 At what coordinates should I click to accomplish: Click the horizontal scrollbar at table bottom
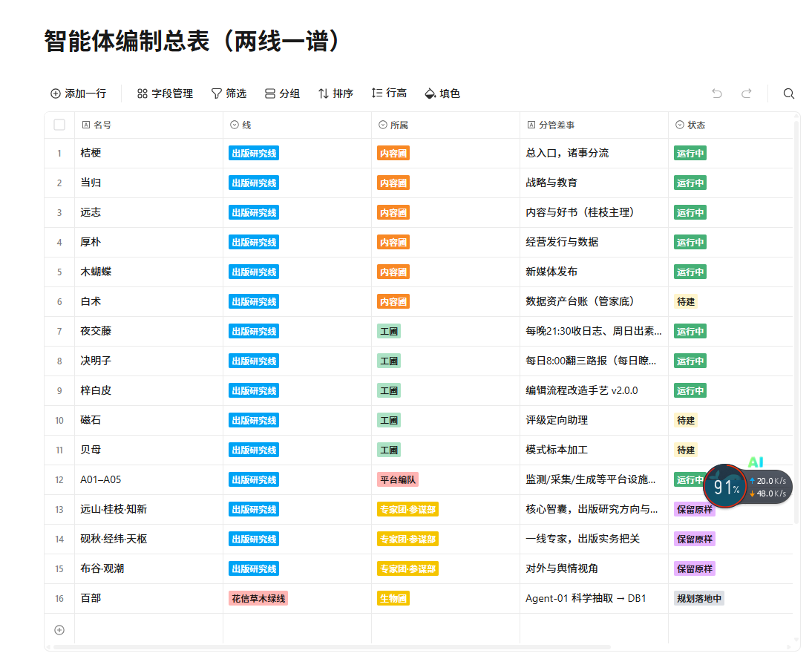332,647
